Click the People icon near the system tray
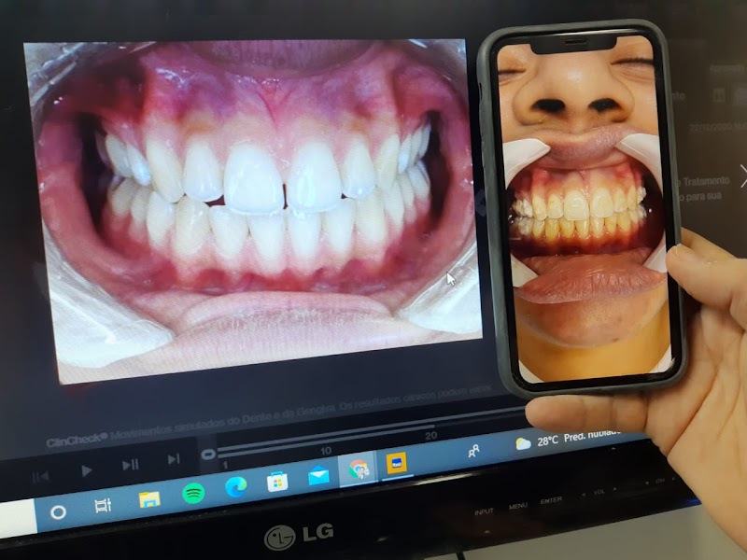The width and height of the screenshot is (747, 560). click(x=473, y=451)
